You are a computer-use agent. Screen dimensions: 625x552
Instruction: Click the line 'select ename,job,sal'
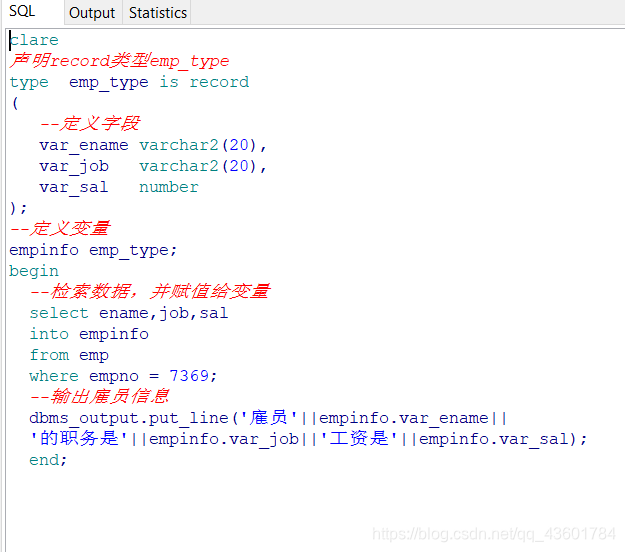coord(129,313)
